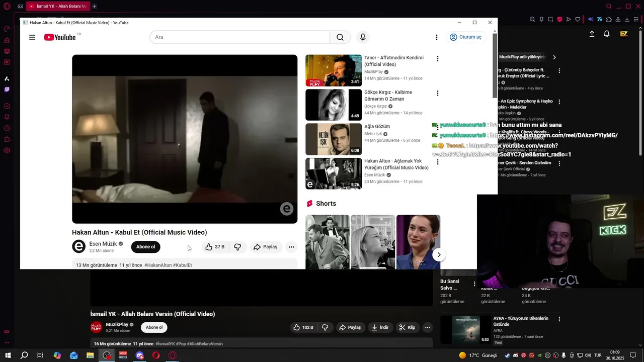Open Hakan Altun Ağlamak Yok Yüreğim thumbnail

334,173
